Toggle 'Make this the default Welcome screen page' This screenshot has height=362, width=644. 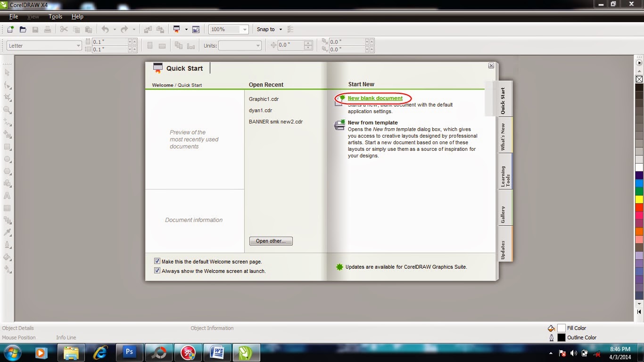[x=157, y=261]
